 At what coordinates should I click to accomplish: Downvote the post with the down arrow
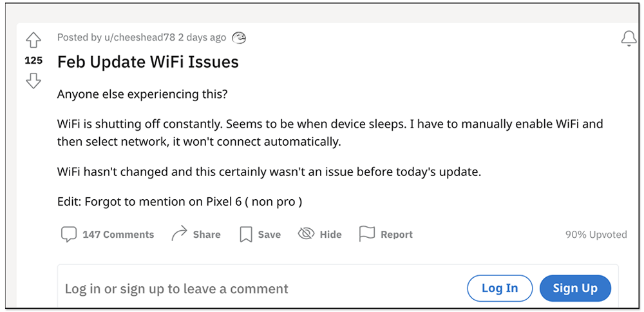(33, 81)
